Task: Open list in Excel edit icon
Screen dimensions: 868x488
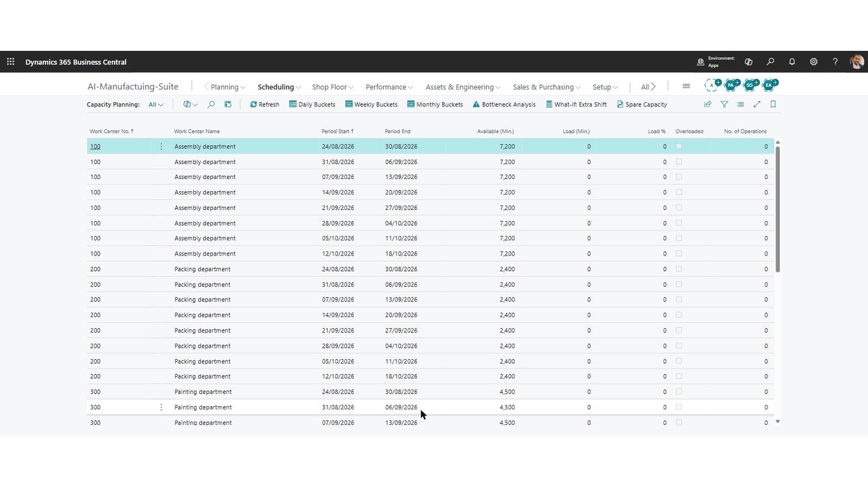Action: 228,104
